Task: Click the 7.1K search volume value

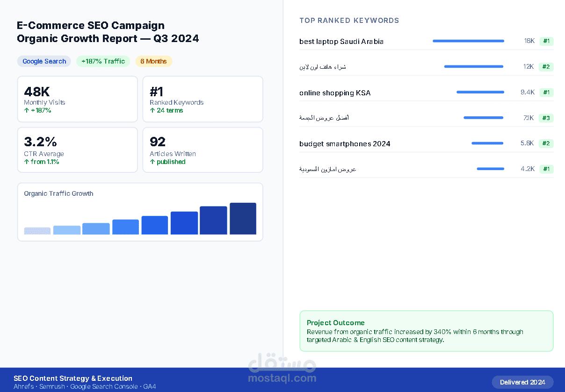Action: (x=529, y=118)
